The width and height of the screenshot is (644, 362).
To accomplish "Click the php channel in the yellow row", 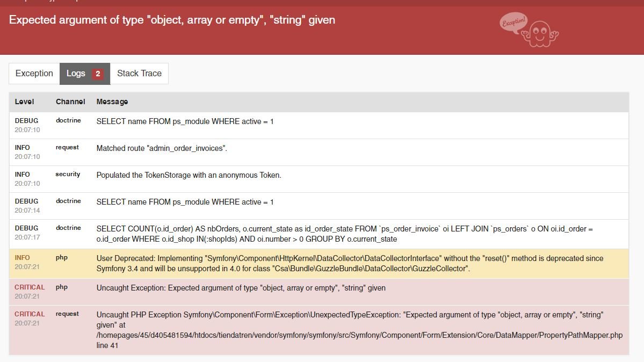I will click(62, 258).
